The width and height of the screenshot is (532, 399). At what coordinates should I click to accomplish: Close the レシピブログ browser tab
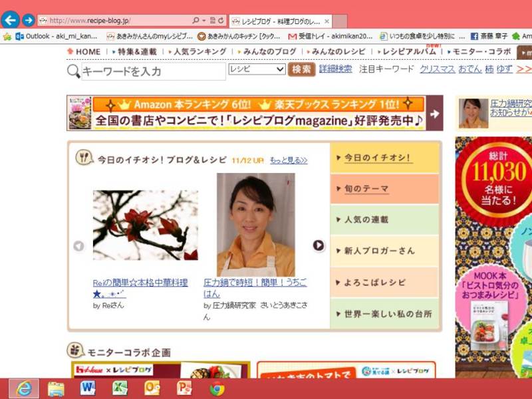327,21
